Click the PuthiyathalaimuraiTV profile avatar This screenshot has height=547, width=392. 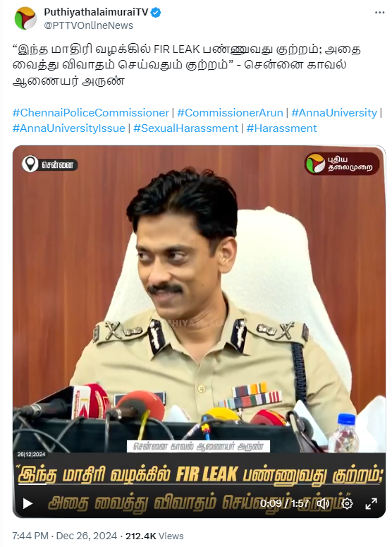pos(25,18)
